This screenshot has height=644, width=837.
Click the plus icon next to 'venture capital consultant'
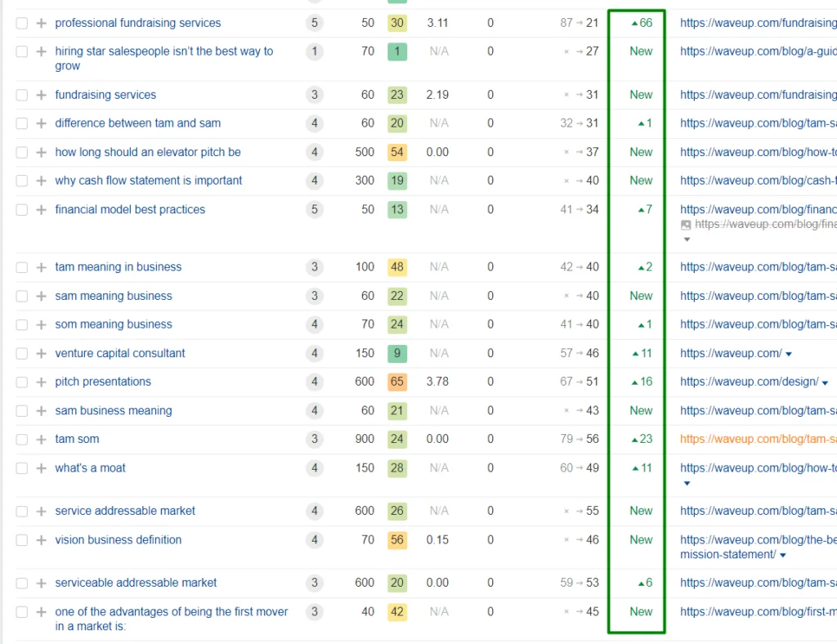tap(41, 353)
